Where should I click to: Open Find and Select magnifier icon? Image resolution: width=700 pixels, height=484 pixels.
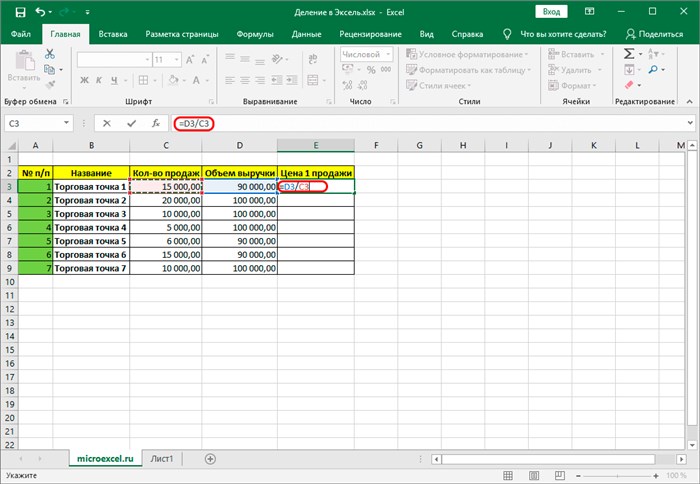pyautogui.click(x=653, y=70)
